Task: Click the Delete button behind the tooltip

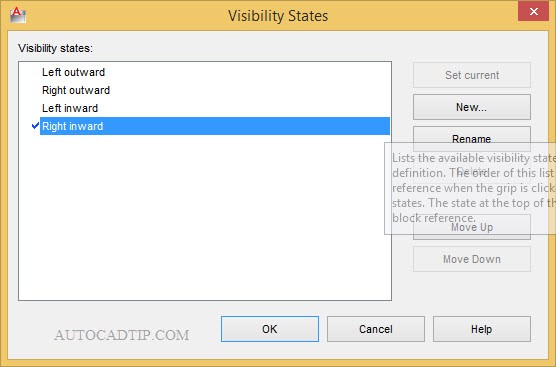Action: pyautogui.click(x=472, y=171)
